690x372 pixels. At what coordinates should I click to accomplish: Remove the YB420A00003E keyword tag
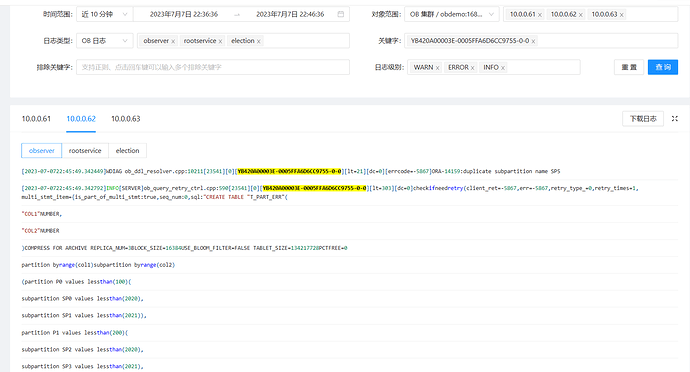(533, 41)
